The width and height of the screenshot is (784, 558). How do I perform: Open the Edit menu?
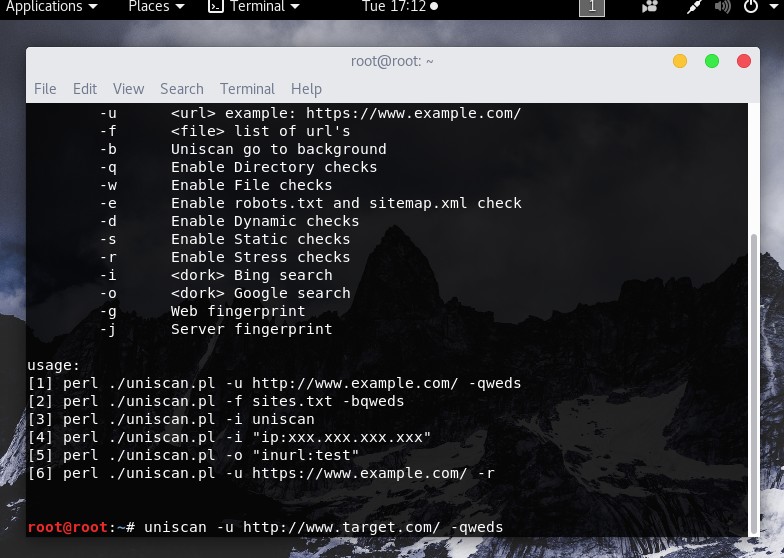pyautogui.click(x=85, y=89)
